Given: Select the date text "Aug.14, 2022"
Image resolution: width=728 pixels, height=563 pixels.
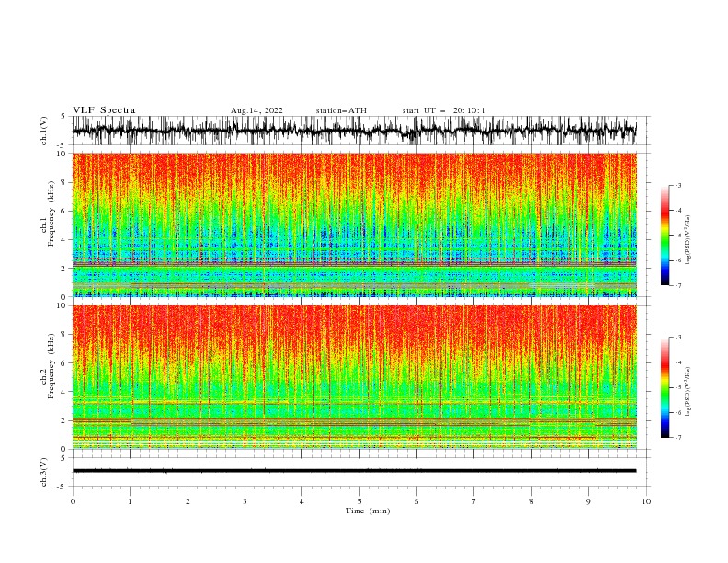Looking at the screenshot, I should coord(256,110).
